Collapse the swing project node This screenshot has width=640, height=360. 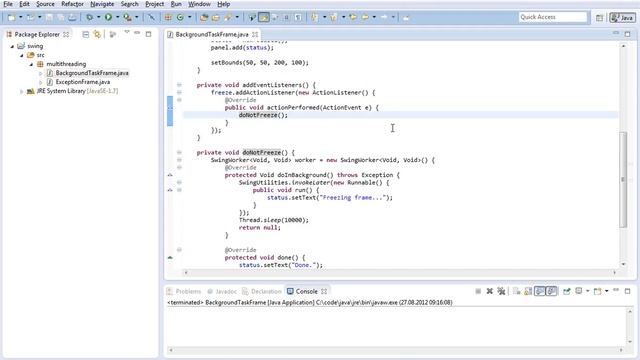point(12,46)
